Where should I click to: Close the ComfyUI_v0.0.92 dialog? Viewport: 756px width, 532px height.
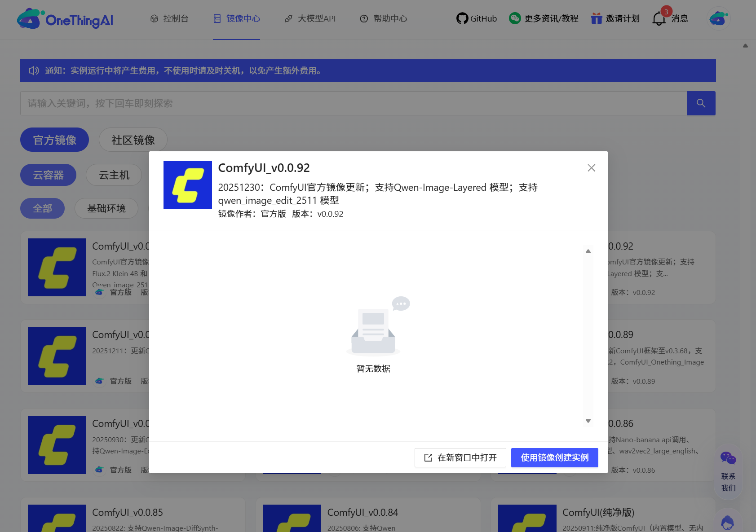click(x=591, y=168)
